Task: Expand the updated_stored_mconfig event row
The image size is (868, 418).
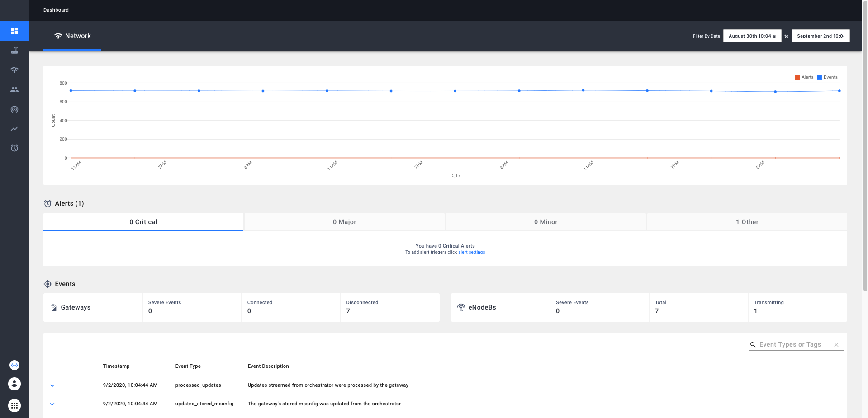Action: pyautogui.click(x=52, y=404)
